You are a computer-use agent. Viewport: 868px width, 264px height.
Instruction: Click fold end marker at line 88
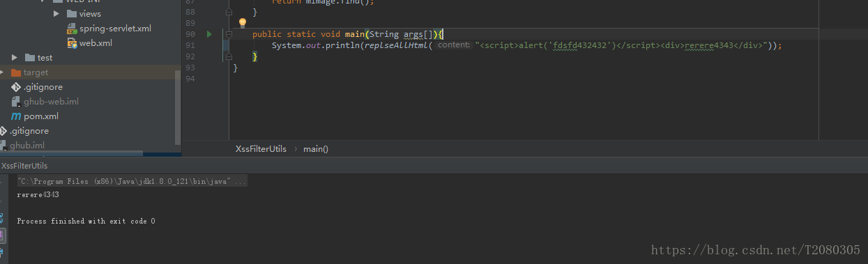(x=228, y=13)
